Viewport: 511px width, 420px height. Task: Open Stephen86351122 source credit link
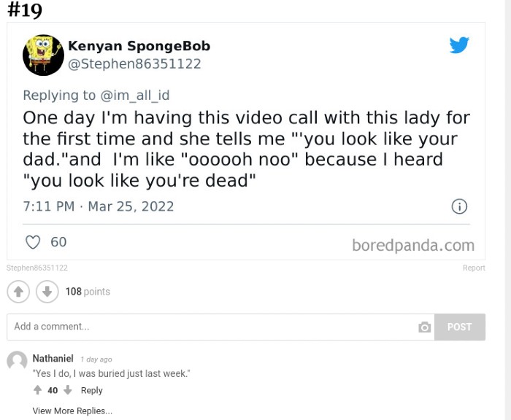coord(37,268)
